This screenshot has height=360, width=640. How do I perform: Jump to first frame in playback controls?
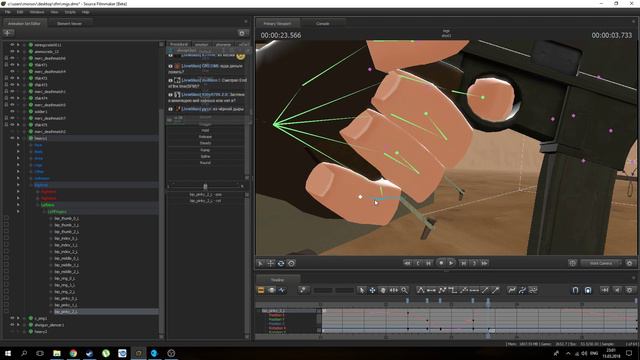pyautogui.click(x=407, y=263)
